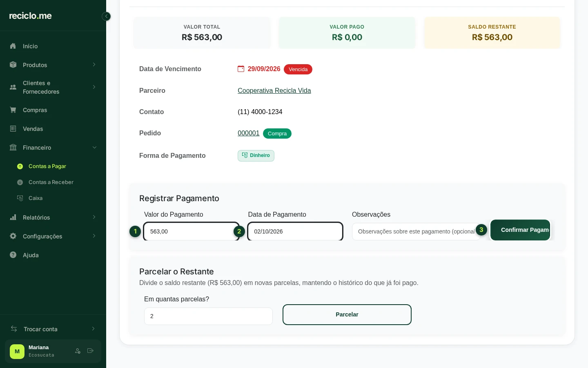Viewport: 588px width, 368px height.
Task: Click the Valor Total R$ 563,00 amount
Action: [202, 37]
